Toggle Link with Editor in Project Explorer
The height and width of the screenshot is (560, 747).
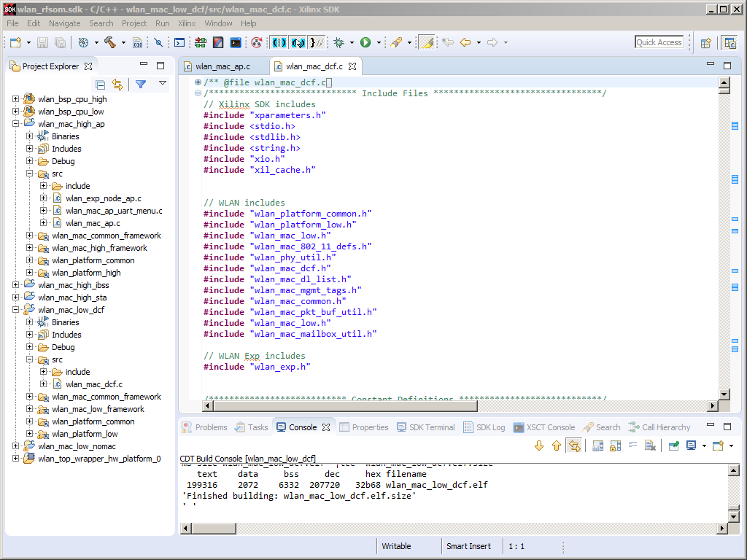[x=117, y=85]
